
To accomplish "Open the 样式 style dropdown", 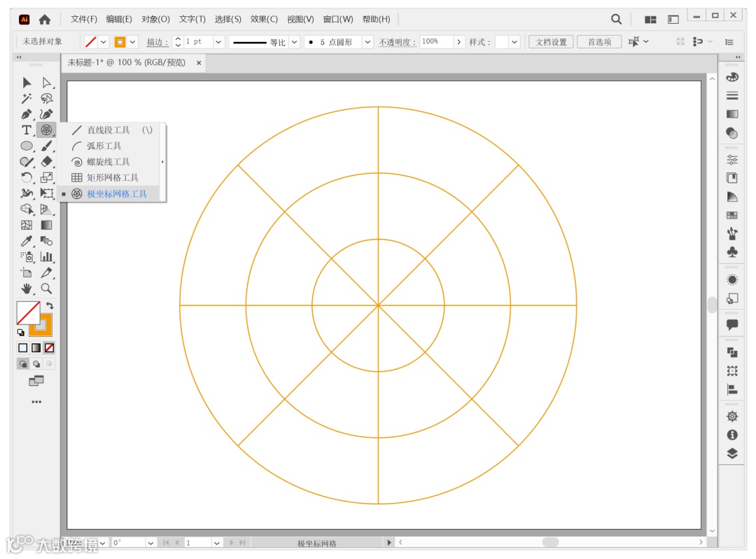I will (514, 42).
